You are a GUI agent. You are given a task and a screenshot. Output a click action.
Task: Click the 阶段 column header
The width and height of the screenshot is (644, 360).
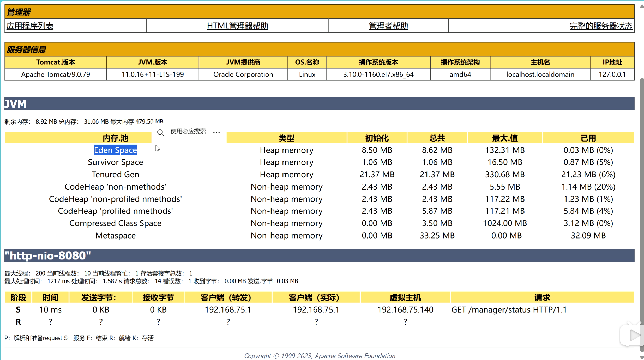[x=18, y=297]
